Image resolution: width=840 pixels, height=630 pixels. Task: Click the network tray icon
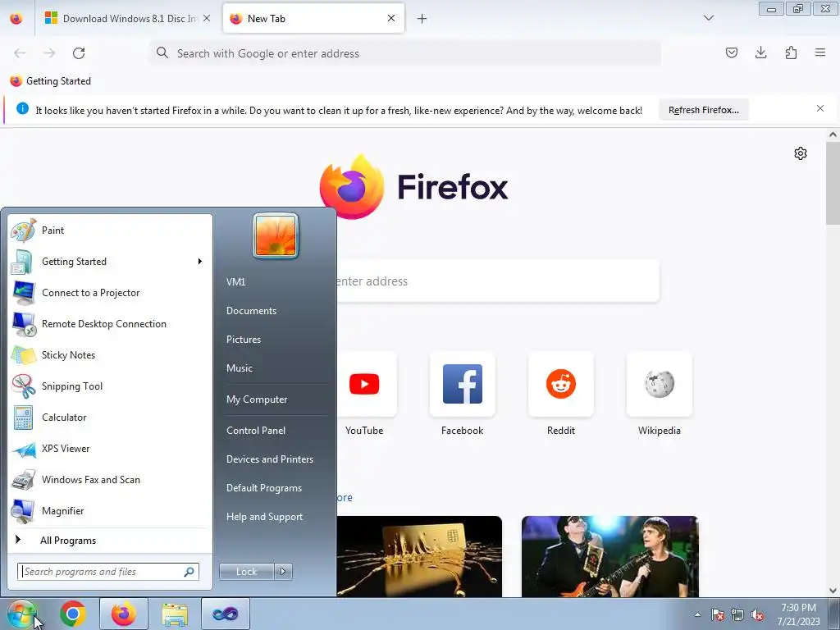(737, 615)
